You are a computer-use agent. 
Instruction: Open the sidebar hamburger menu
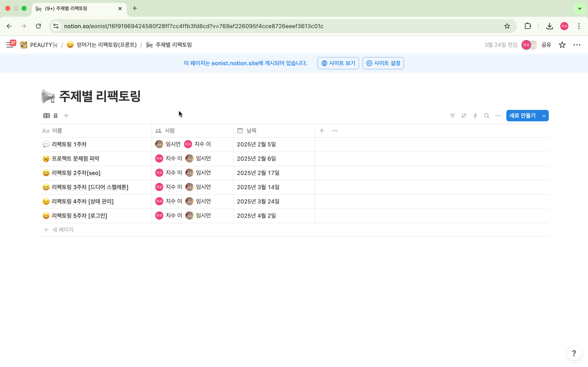click(x=10, y=45)
